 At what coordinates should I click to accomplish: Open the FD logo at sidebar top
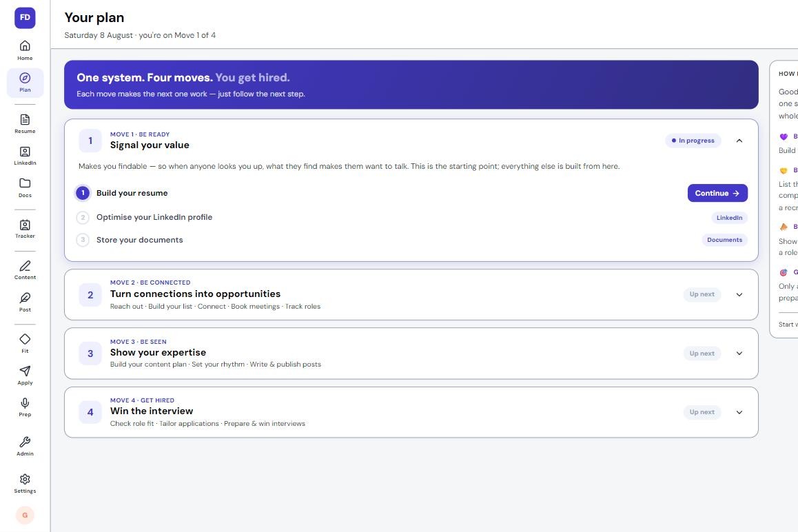[x=25, y=18]
